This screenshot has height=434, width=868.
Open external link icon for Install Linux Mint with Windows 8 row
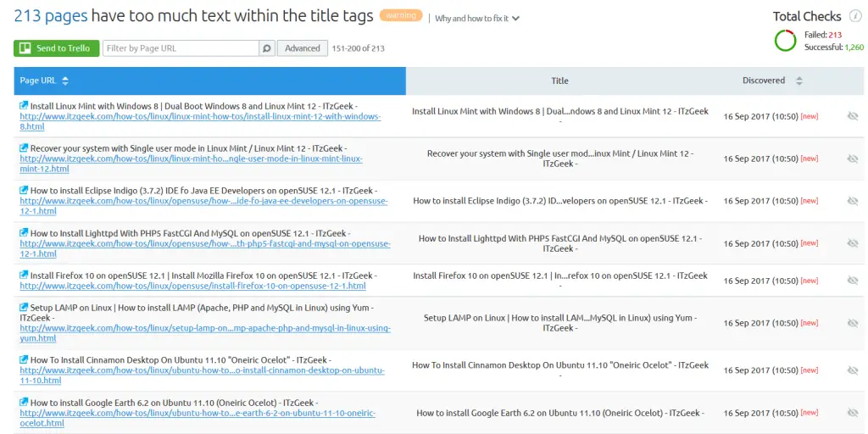point(24,106)
